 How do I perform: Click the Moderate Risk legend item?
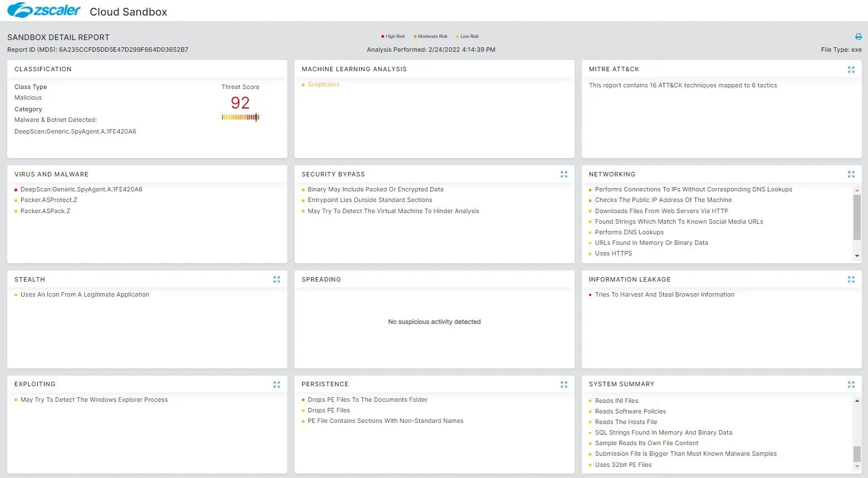[430, 37]
